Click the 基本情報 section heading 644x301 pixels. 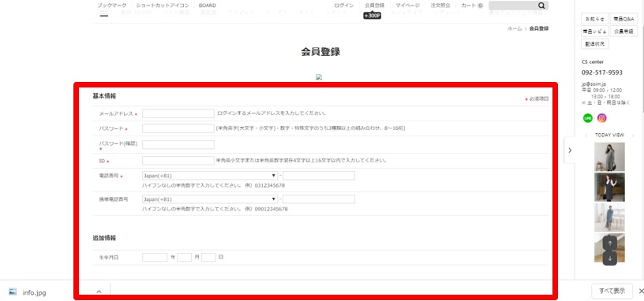(x=104, y=96)
